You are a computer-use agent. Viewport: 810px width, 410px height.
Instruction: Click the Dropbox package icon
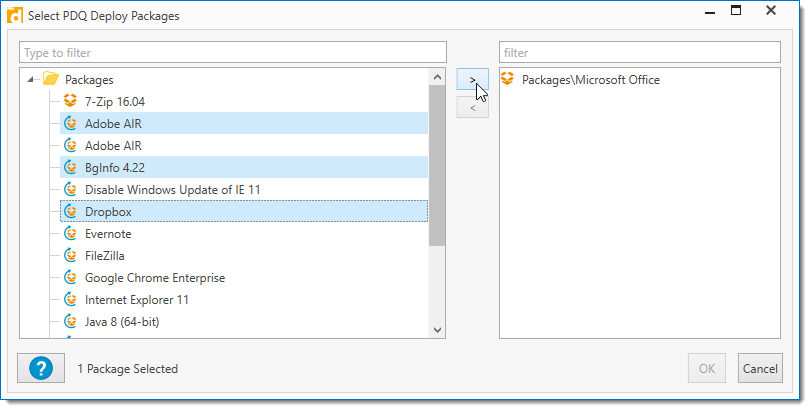(71, 211)
